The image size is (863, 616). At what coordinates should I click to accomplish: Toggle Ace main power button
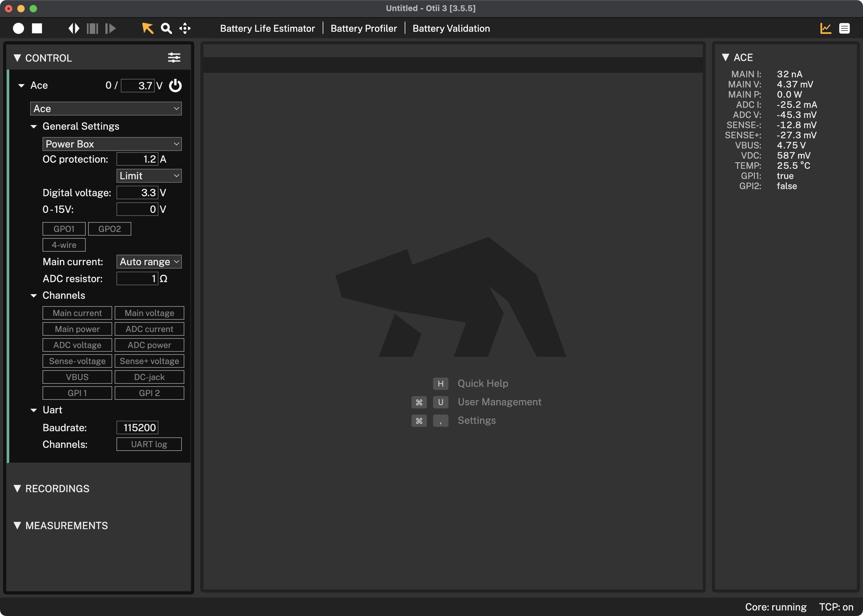(175, 85)
